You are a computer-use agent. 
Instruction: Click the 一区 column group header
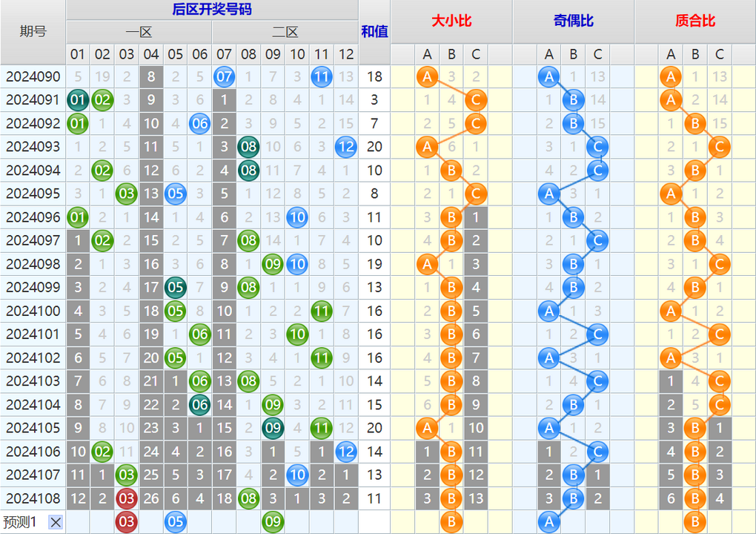pos(139,33)
